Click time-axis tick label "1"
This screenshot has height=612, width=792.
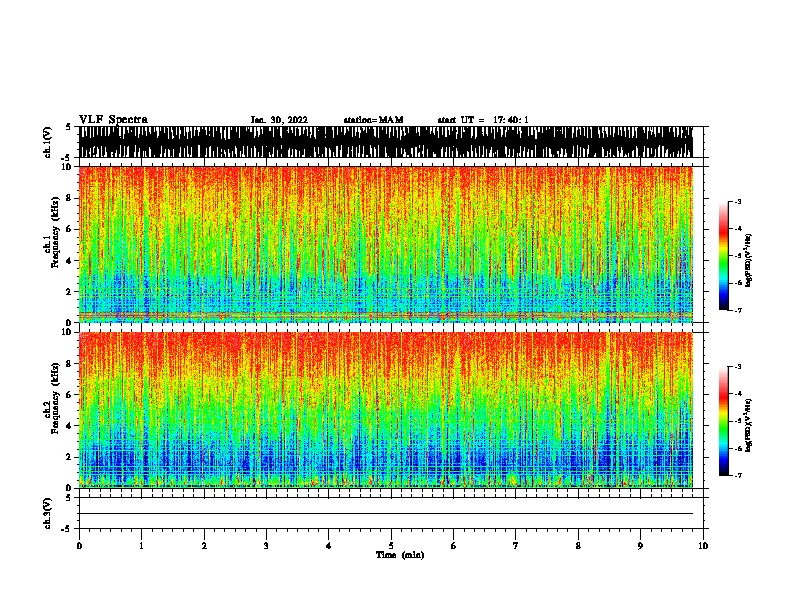141,545
